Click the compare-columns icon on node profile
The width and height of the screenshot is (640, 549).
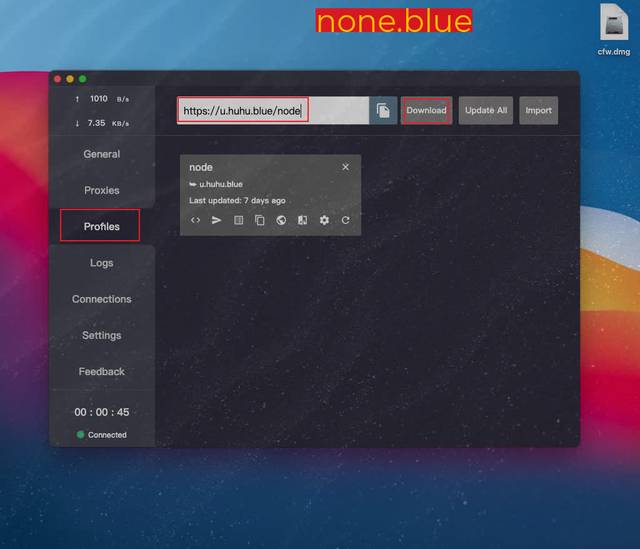pos(303,220)
